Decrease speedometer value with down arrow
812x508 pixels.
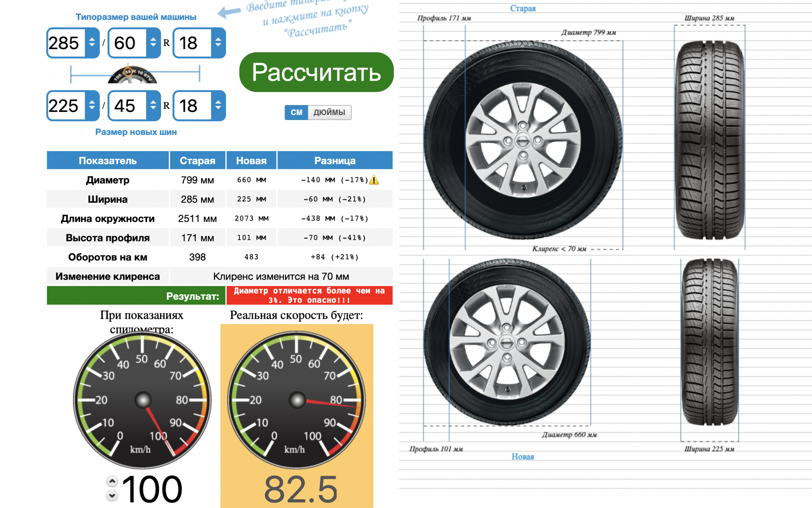(x=112, y=495)
